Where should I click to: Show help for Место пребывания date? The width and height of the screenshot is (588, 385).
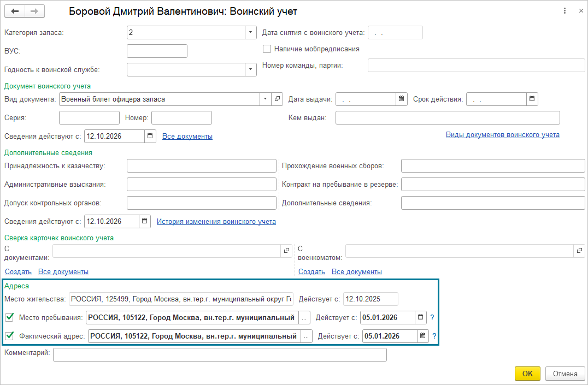[x=432, y=317]
